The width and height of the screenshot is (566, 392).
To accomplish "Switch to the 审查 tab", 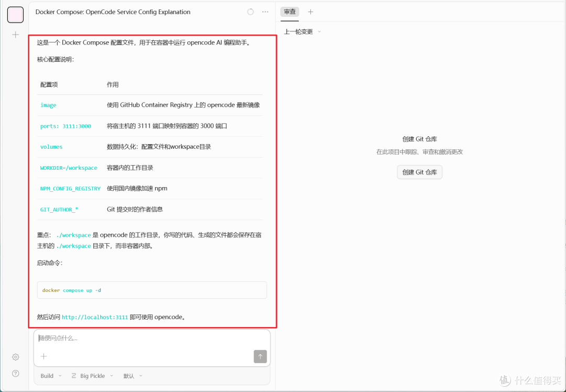I will pos(290,12).
